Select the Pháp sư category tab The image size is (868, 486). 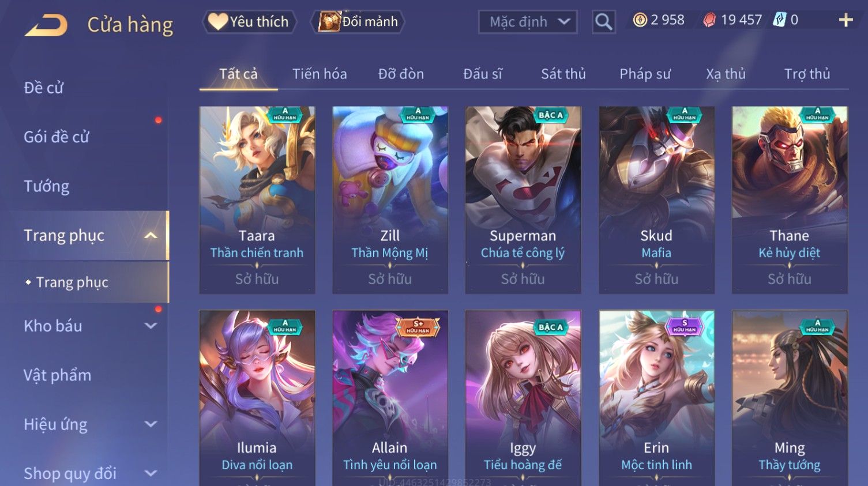pyautogui.click(x=645, y=74)
